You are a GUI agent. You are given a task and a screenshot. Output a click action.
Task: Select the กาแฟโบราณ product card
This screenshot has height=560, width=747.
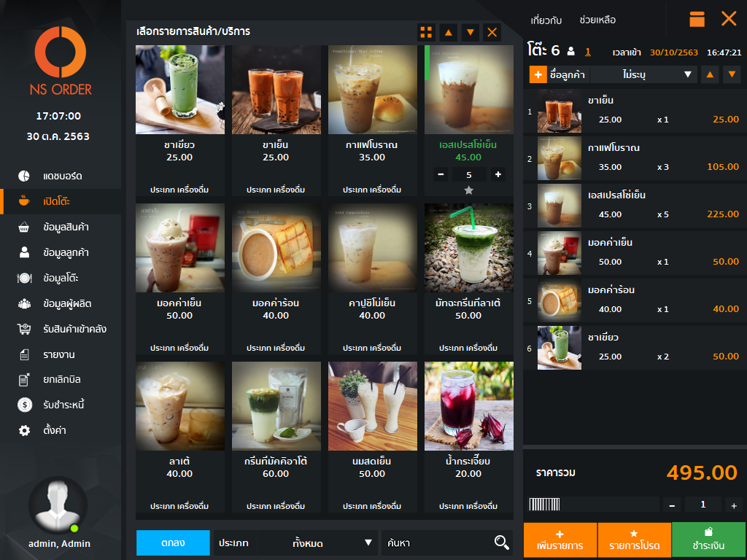(373, 120)
